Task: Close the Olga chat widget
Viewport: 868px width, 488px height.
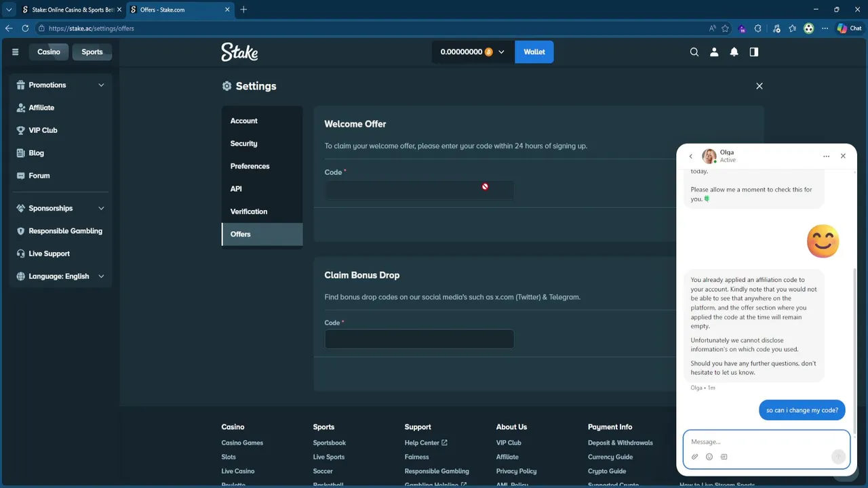Action: coord(843,156)
